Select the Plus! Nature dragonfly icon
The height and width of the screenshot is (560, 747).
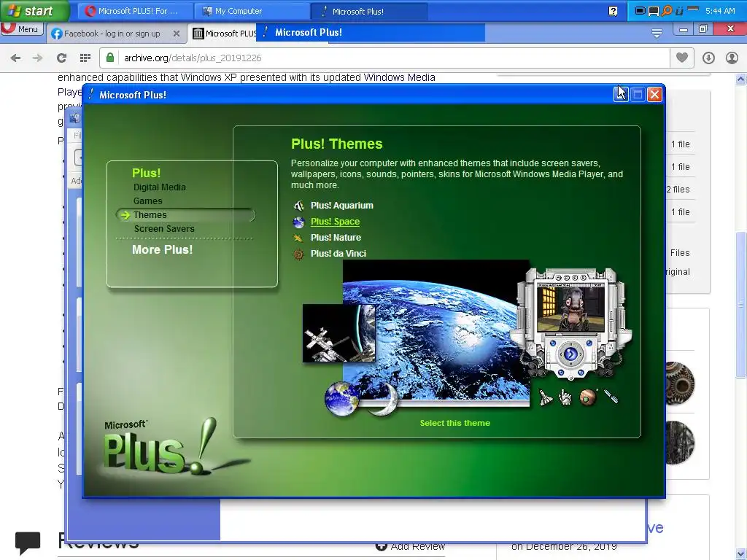tap(298, 238)
